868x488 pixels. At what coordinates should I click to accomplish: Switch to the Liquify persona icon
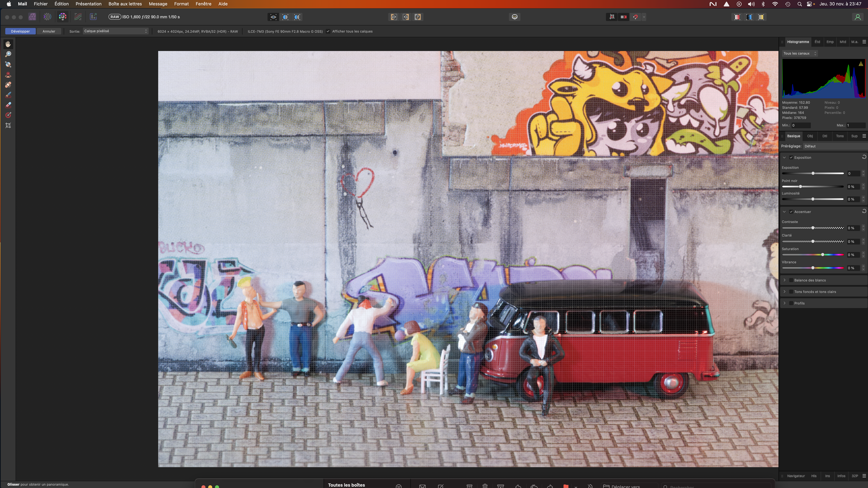[47, 16]
